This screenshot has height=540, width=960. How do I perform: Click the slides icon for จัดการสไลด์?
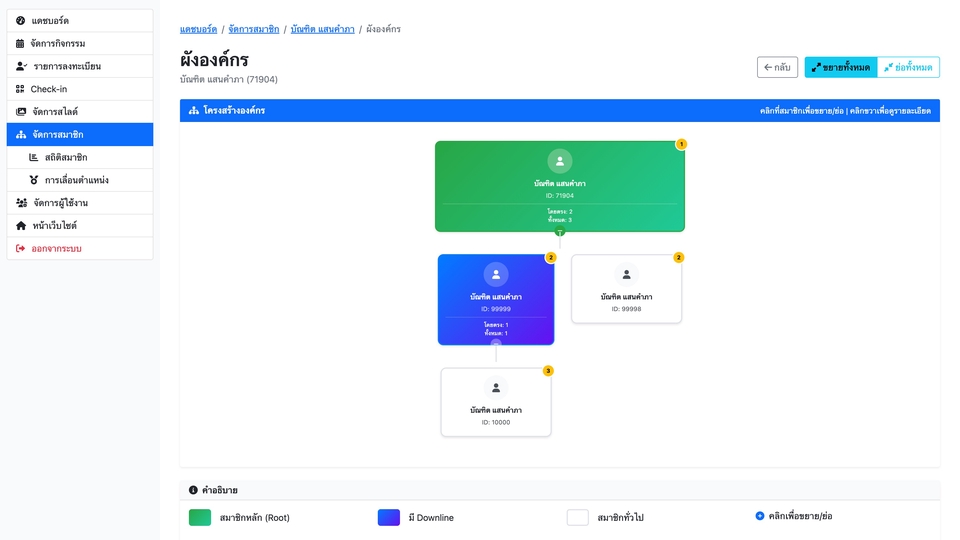(x=21, y=112)
